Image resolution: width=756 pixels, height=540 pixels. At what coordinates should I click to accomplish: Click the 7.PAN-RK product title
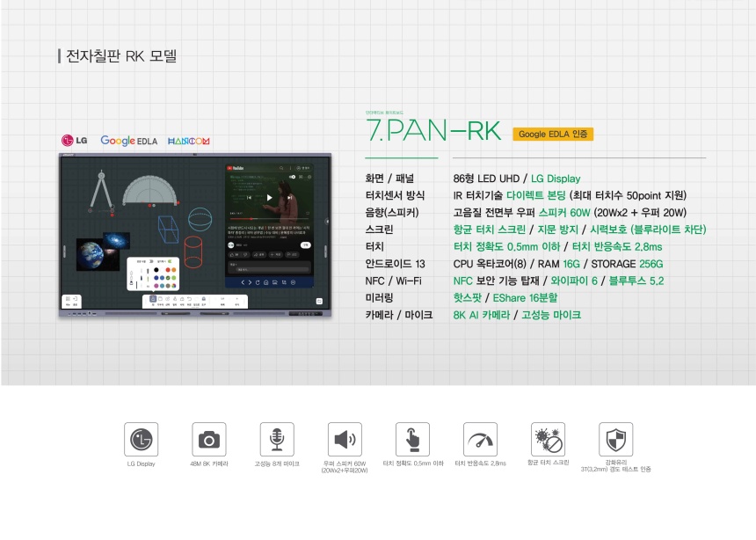point(433,131)
